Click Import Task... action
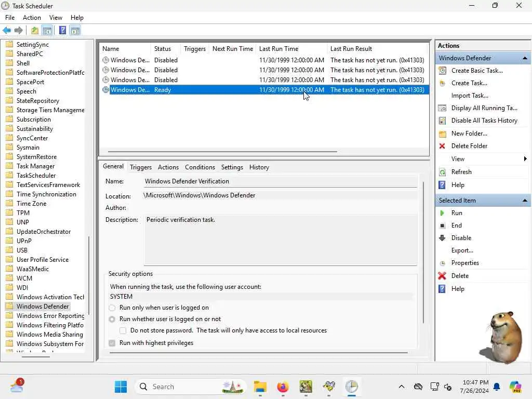 pos(470,96)
